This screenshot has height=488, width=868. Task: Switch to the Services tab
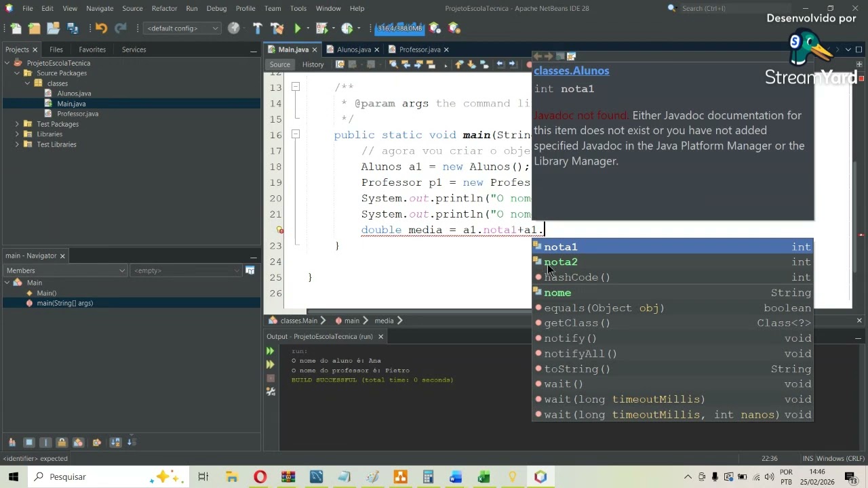point(134,49)
